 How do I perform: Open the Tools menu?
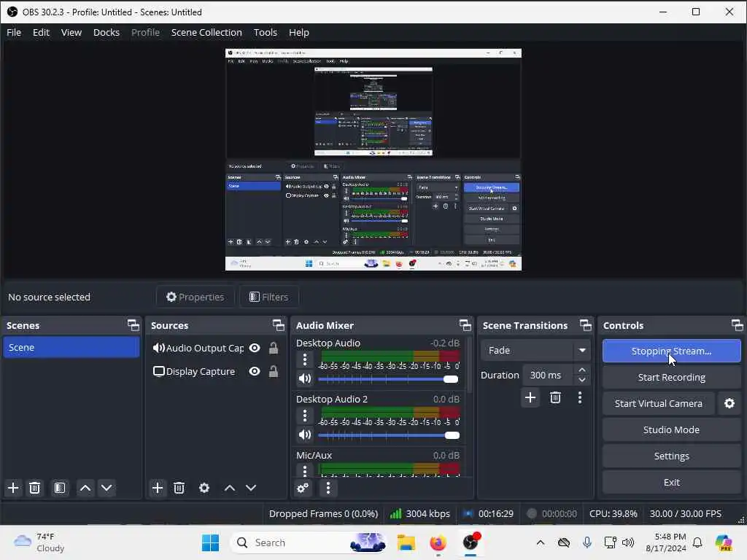pos(266,32)
